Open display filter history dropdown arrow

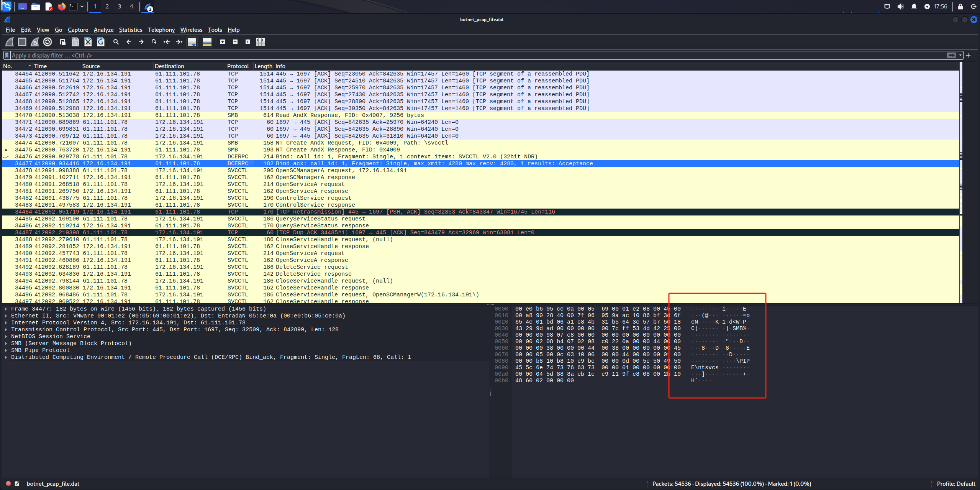coord(960,56)
